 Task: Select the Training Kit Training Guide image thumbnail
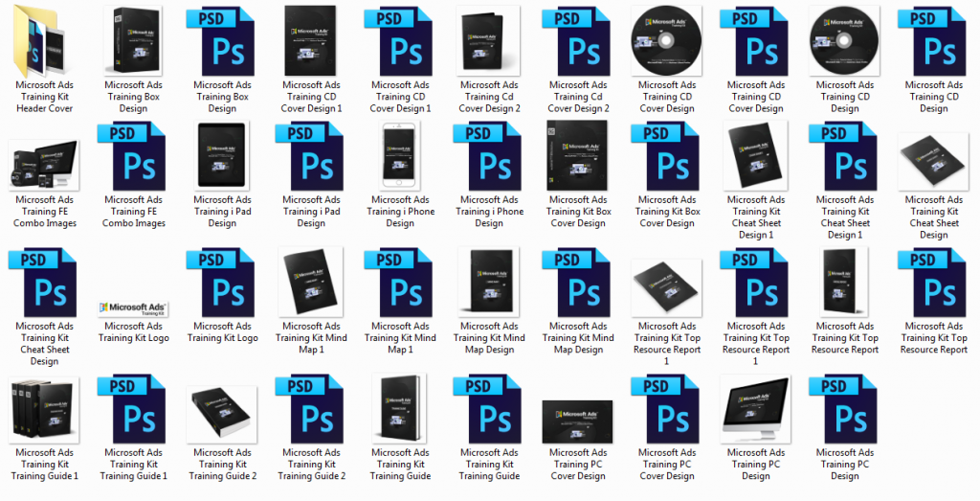(x=400, y=409)
